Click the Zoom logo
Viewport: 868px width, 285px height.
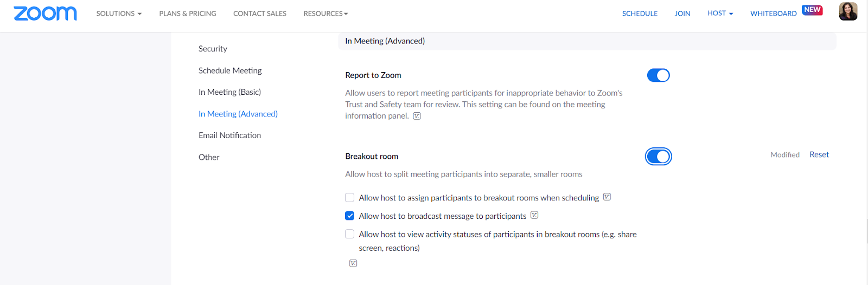(x=45, y=14)
